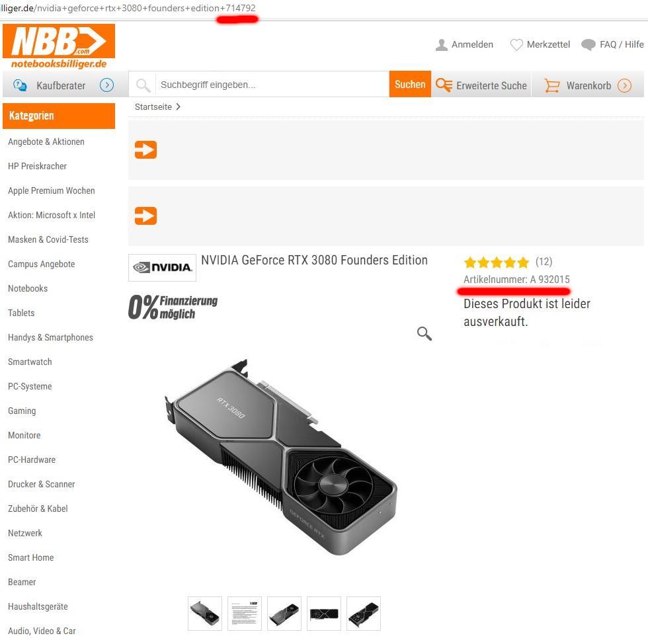Click the FAQ / Hilfe speech bubble icon
648x644 pixels.
click(x=588, y=45)
